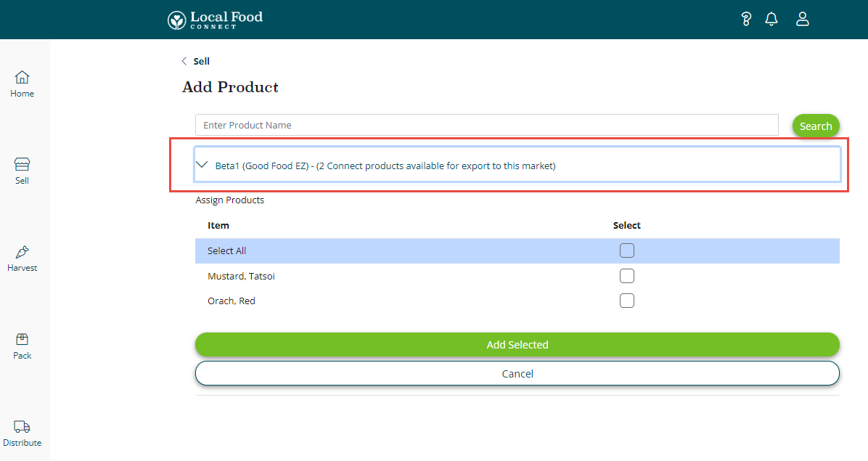Tick the Mustard, Tatsoi checkbox
The width and height of the screenshot is (868, 461).
(x=627, y=276)
